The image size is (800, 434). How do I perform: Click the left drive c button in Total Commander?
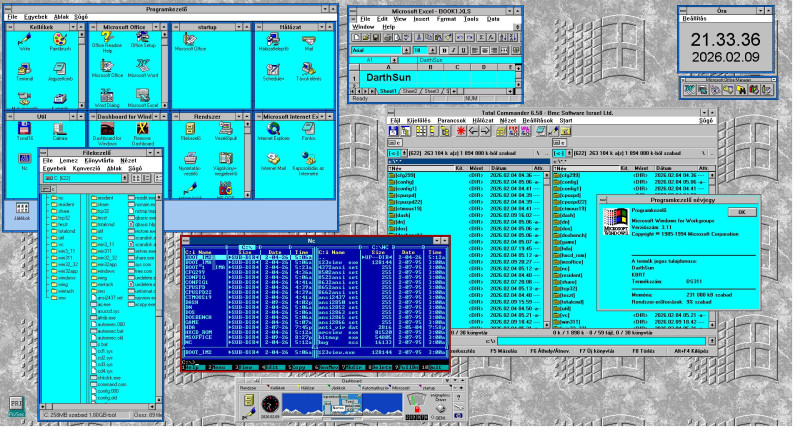tap(395, 143)
